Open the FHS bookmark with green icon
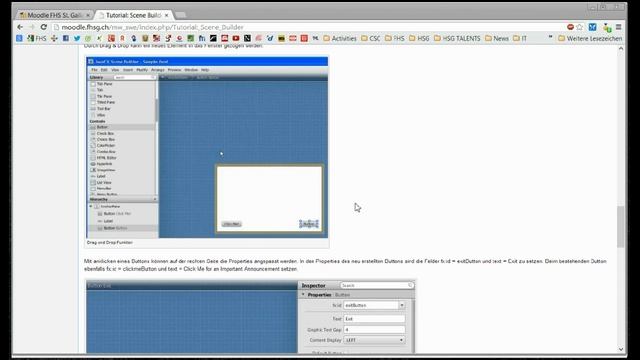This screenshot has width=640, height=360. (x=37, y=38)
